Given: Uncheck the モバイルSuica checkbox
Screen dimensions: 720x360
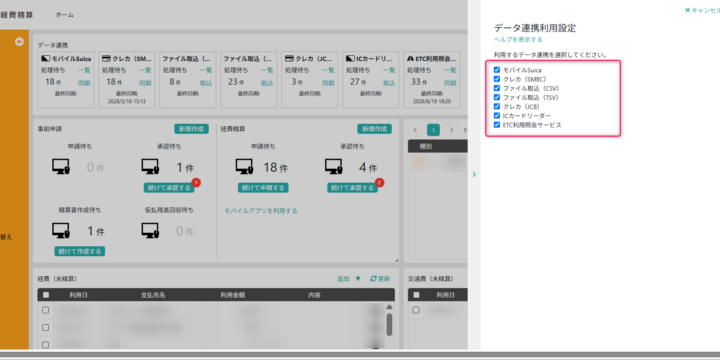Looking at the screenshot, I should click(496, 70).
